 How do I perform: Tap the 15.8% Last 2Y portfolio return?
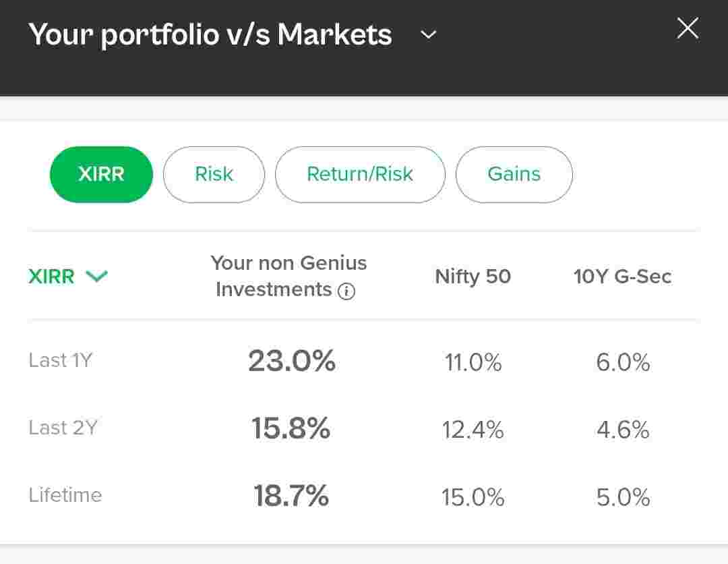point(291,428)
